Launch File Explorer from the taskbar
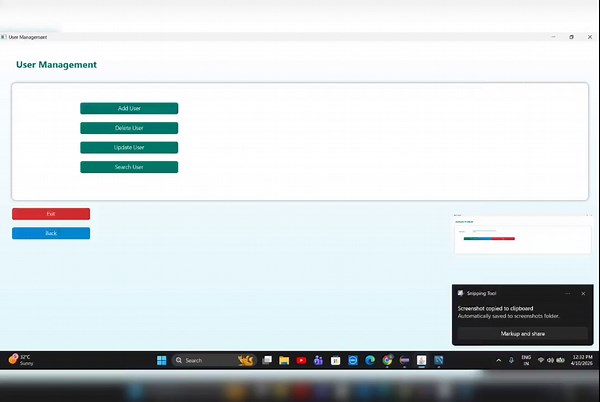 tap(284, 360)
